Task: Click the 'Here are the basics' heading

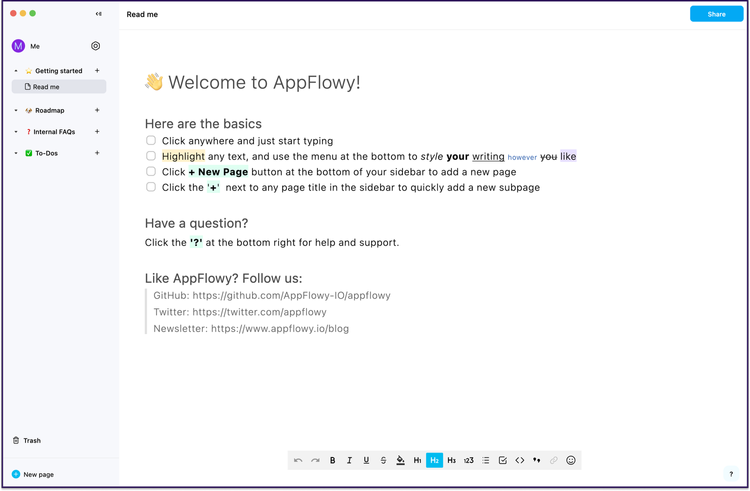Action: [x=203, y=124]
